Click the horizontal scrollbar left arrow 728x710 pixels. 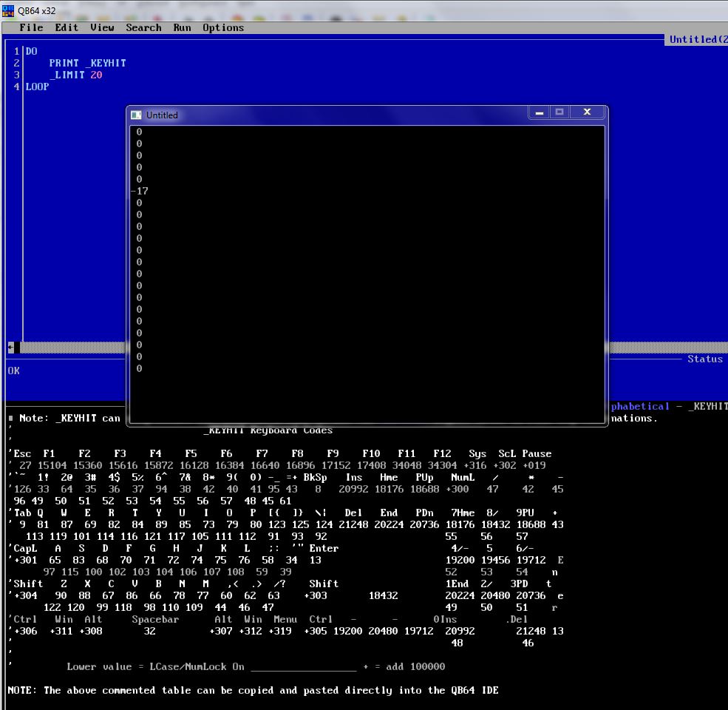(x=10, y=347)
